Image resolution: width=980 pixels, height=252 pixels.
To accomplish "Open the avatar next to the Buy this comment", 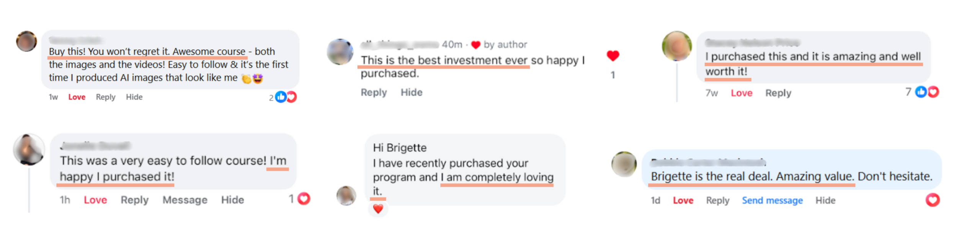I will tap(26, 41).
